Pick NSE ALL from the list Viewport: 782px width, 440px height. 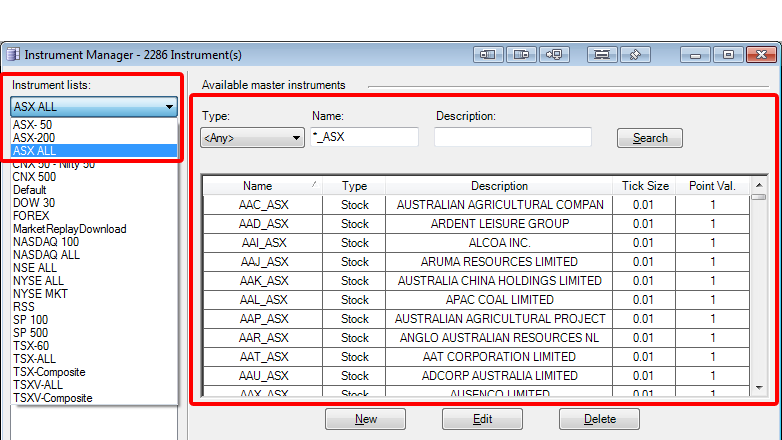point(94,268)
